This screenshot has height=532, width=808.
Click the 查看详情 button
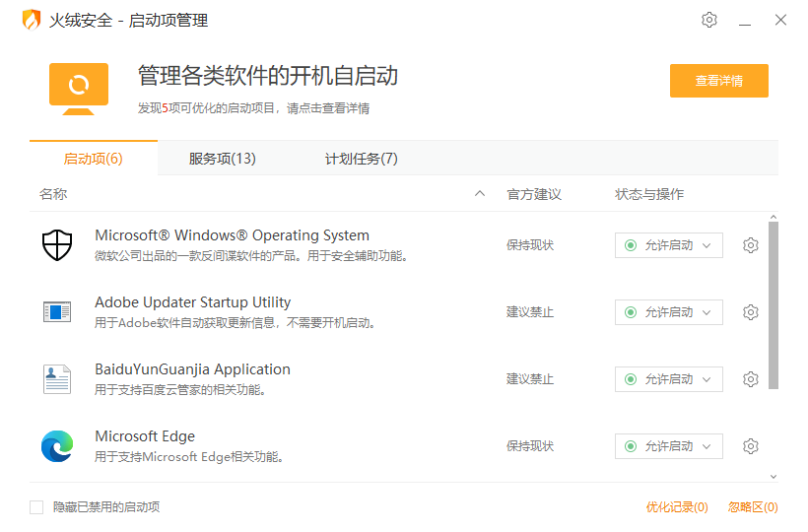point(719,81)
